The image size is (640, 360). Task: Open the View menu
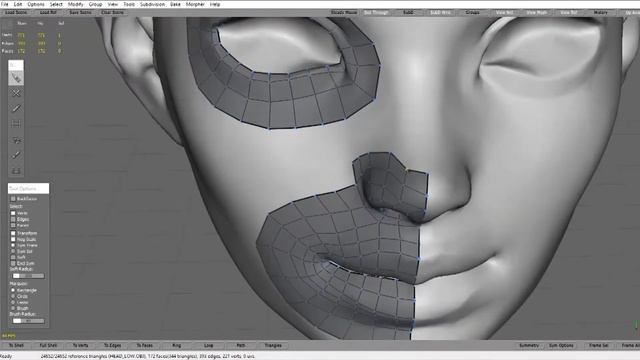[113, 4]
